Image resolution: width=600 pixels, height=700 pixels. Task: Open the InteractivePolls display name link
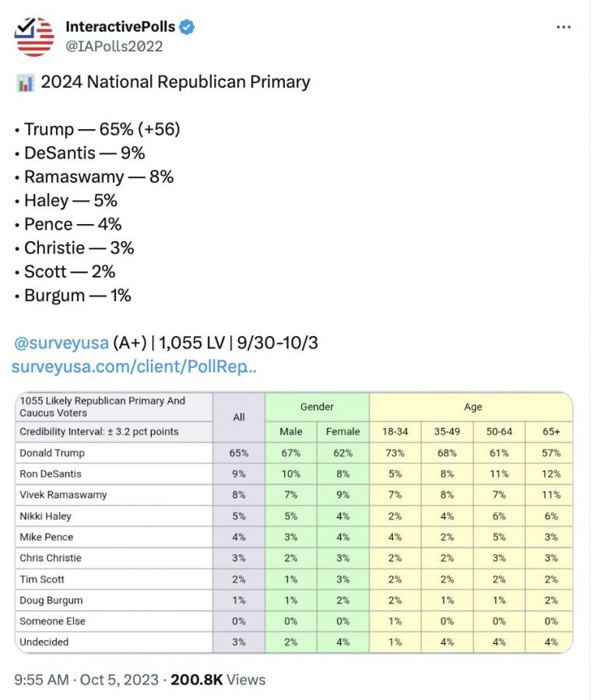pyautogui.click(x=120, y=27)
